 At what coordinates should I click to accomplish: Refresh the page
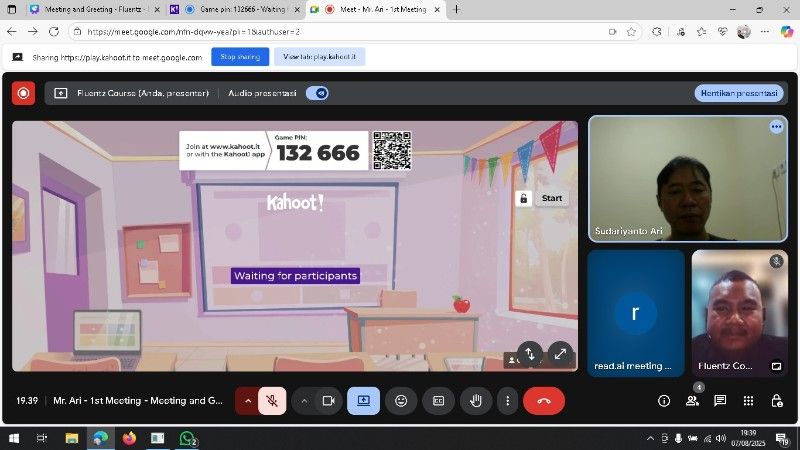(x=54, y=32)
